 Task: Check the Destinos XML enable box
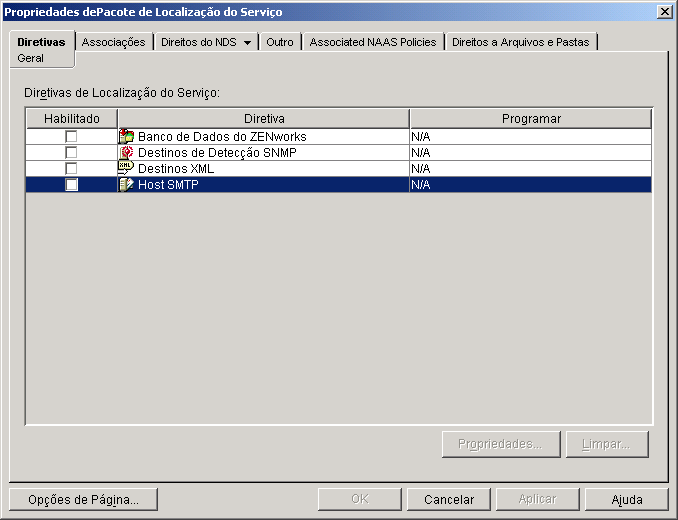click(x=71, y=169)
